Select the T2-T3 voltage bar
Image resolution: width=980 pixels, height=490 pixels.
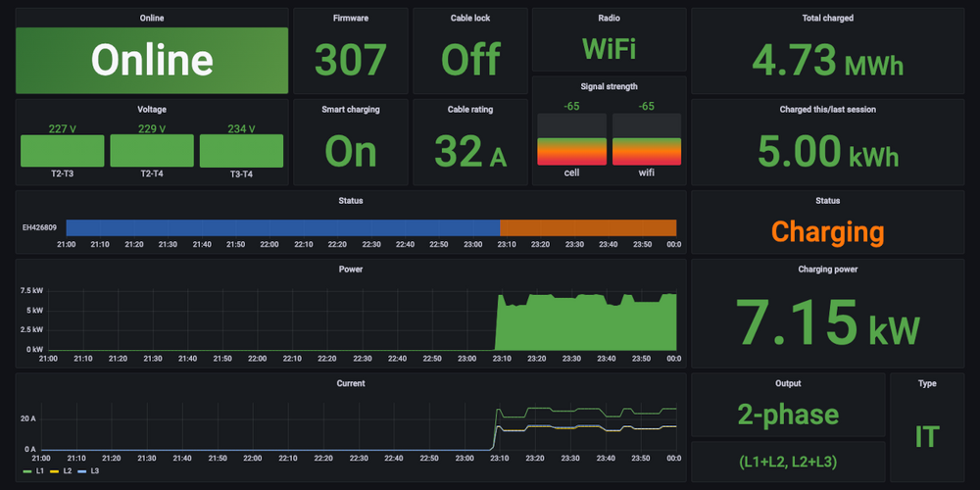click(x=63, y=151)
